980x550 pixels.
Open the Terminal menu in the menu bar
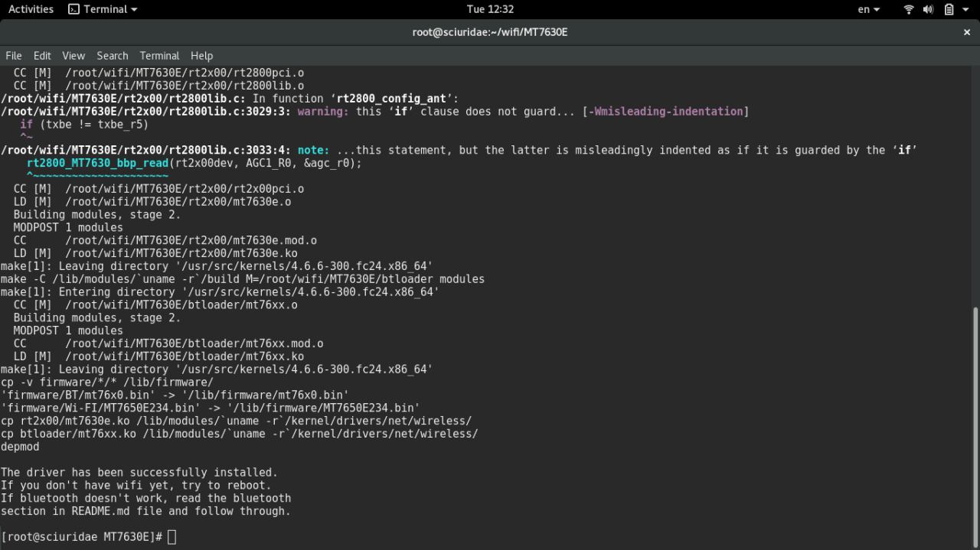159,56
